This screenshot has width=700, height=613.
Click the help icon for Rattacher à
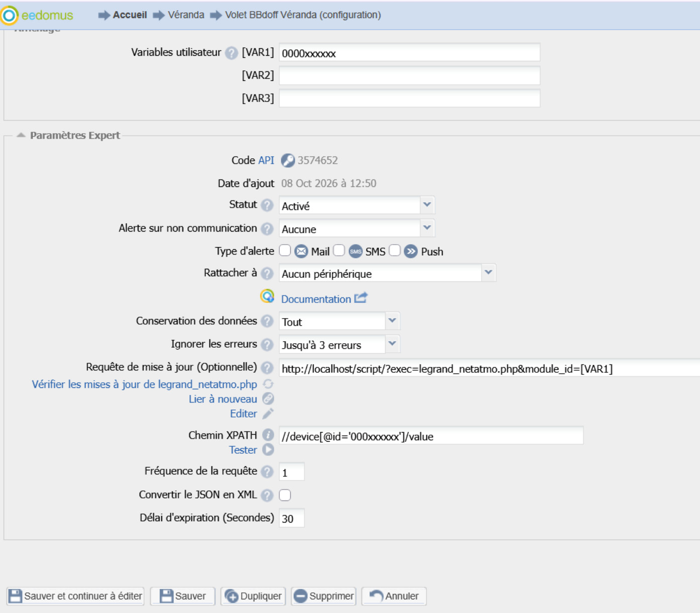pos(267,273)
